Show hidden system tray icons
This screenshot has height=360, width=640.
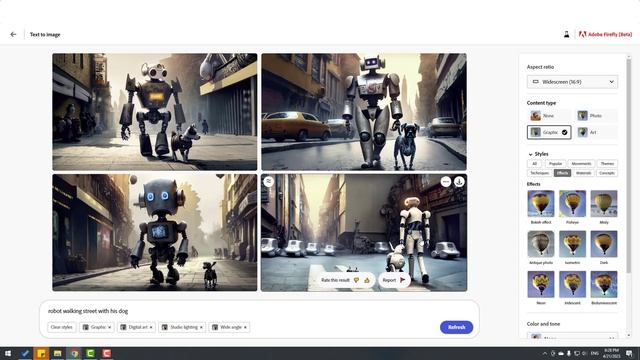pyautogui.click(x=544, y=353)
